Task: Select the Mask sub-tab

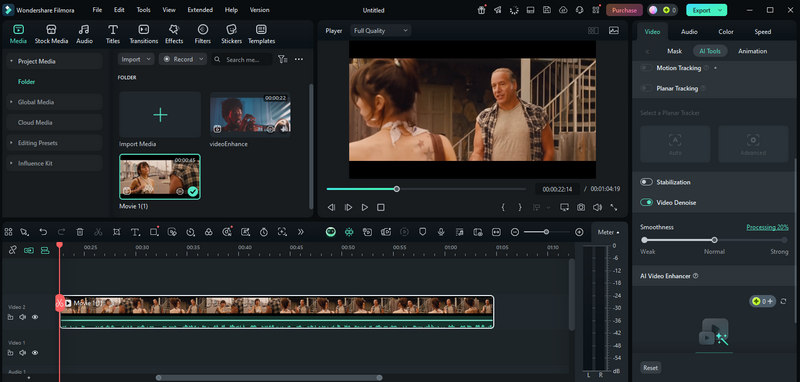Action: coord(674,51)
